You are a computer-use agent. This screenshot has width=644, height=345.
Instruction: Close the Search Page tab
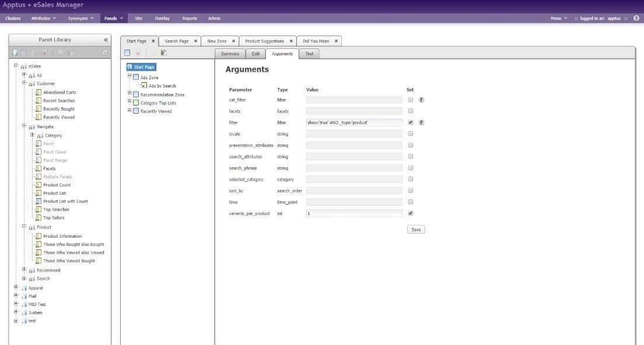click(195, 41)
